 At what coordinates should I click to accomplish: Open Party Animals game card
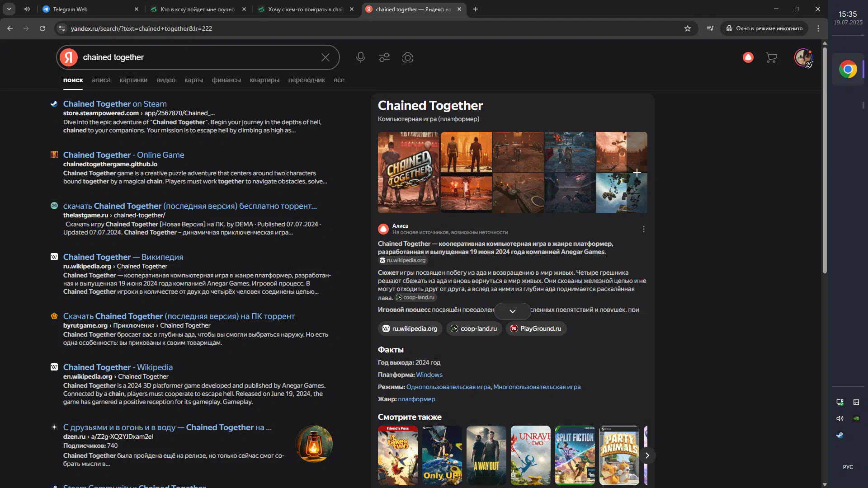(619, 455)
